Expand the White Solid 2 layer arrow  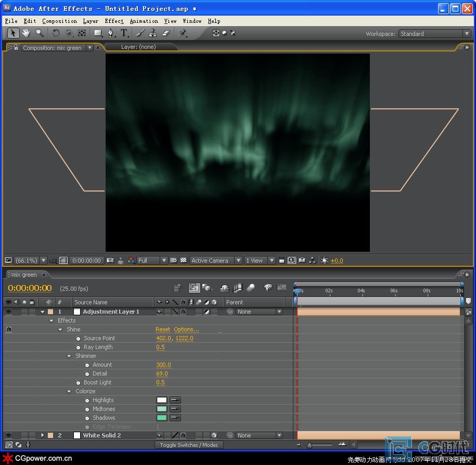[x=43, y=435]
